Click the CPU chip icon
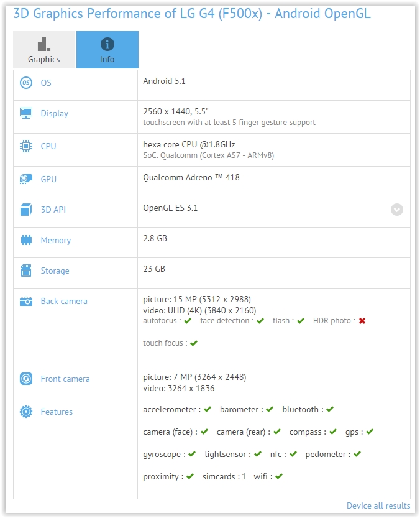420x518 pixels. [x=26, y=146]
